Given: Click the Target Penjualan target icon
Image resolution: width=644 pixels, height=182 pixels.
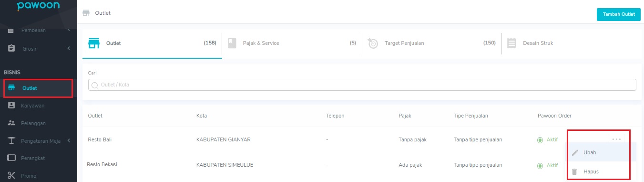Looking at the screenshot, I should pos(373,43).
